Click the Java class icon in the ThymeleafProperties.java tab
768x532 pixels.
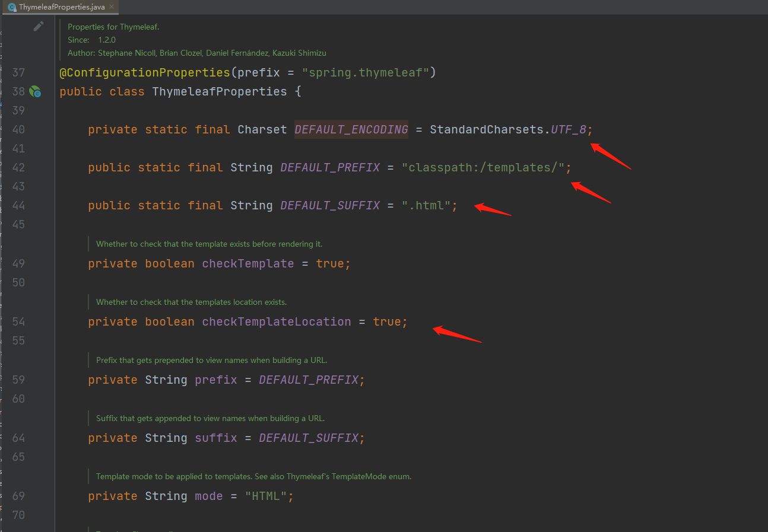12,7
